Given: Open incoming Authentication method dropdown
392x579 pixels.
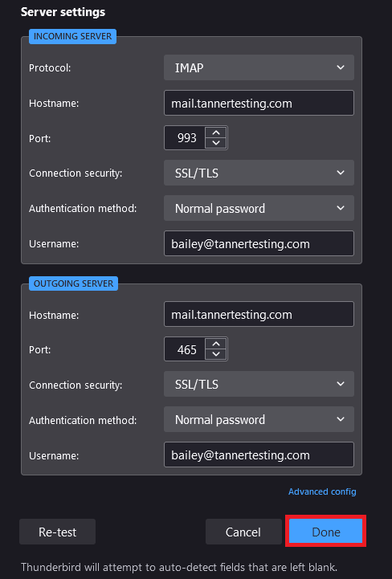Looking at the screenshot, I should pyautogui.click(x=259, y=208).
